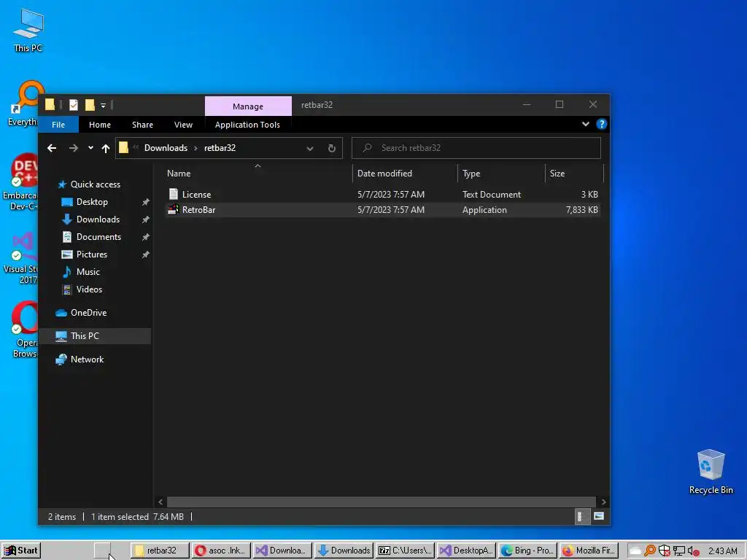Click the volume icon in the system tray
This screenshot has width=747, height=560.
[693, 551]
